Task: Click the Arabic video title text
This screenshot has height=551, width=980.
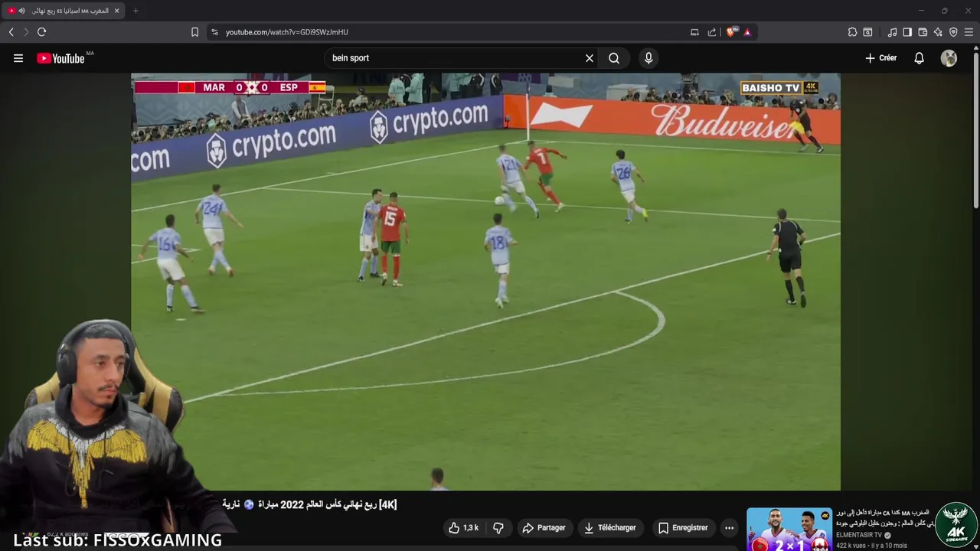Action: click(309, 504)
